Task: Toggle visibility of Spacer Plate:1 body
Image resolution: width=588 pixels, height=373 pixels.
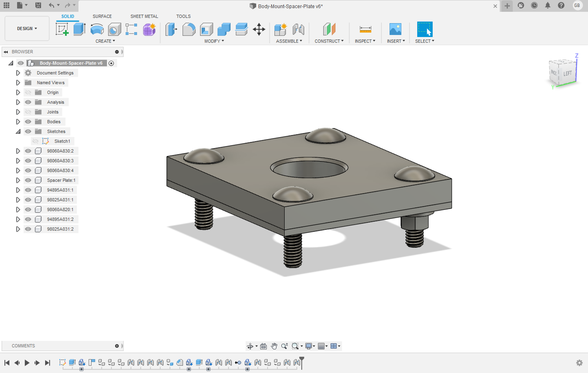Action: (x=27, y=180)
